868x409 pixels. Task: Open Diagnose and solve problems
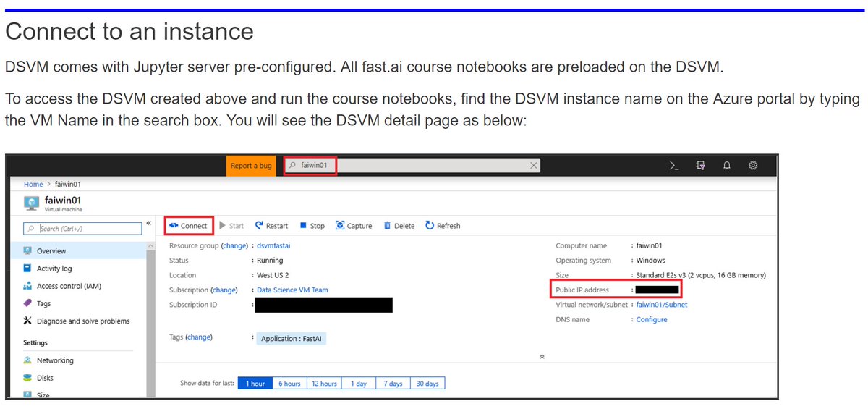(x=83, y=321)
